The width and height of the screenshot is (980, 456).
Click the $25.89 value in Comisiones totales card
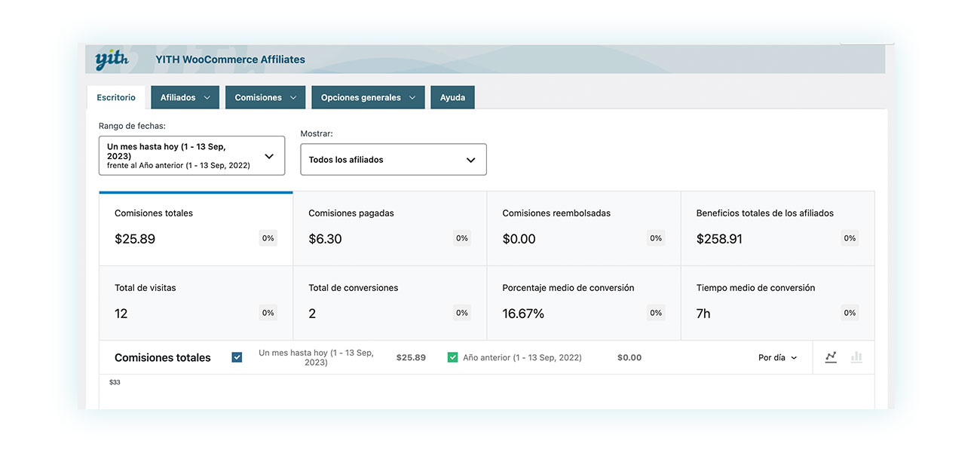tap(135, 239)
